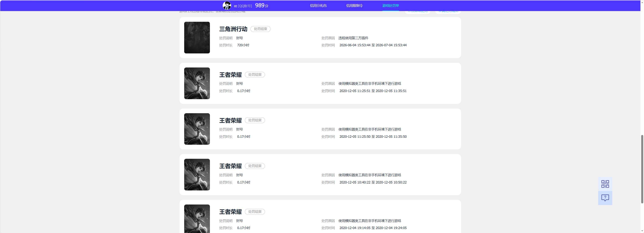Click the 王者荣耀 title on the 19:14:05 card

[x=231, y=212]
